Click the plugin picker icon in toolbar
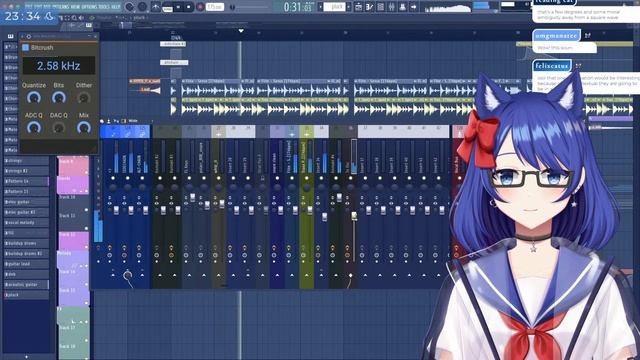The width and height of the screenshot is (640, 360). click(402, 7)
